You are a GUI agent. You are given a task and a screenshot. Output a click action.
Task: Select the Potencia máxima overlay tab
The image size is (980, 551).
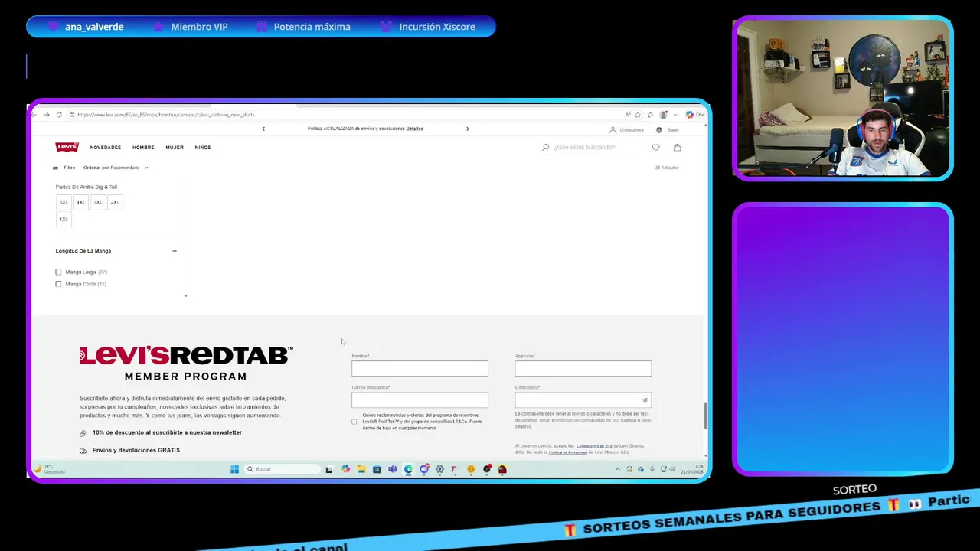click(x=303, y=27)
